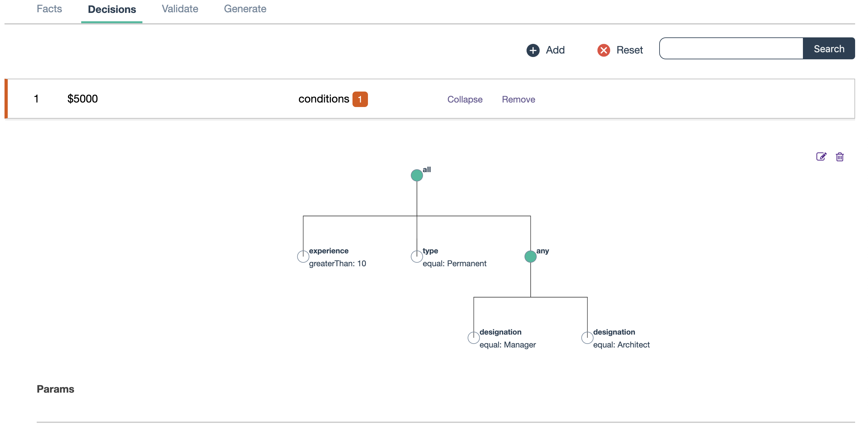The height and width of the screenshot is (430, 868).
Task: Expand the conditions badge showing count 1
Action: coord(360,99)
